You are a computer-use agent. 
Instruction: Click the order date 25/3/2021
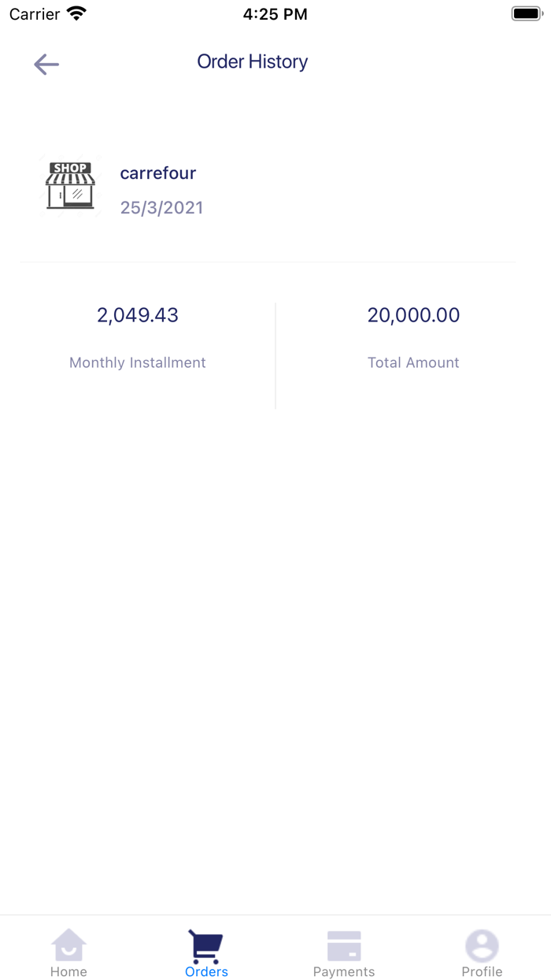tap(161, 208)
